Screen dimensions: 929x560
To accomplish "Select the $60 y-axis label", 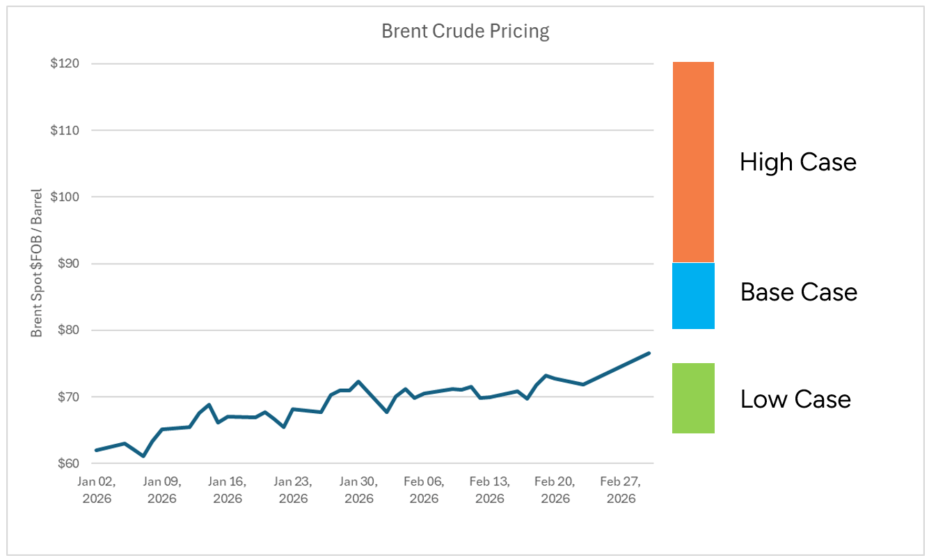I will tap(68, 463).
